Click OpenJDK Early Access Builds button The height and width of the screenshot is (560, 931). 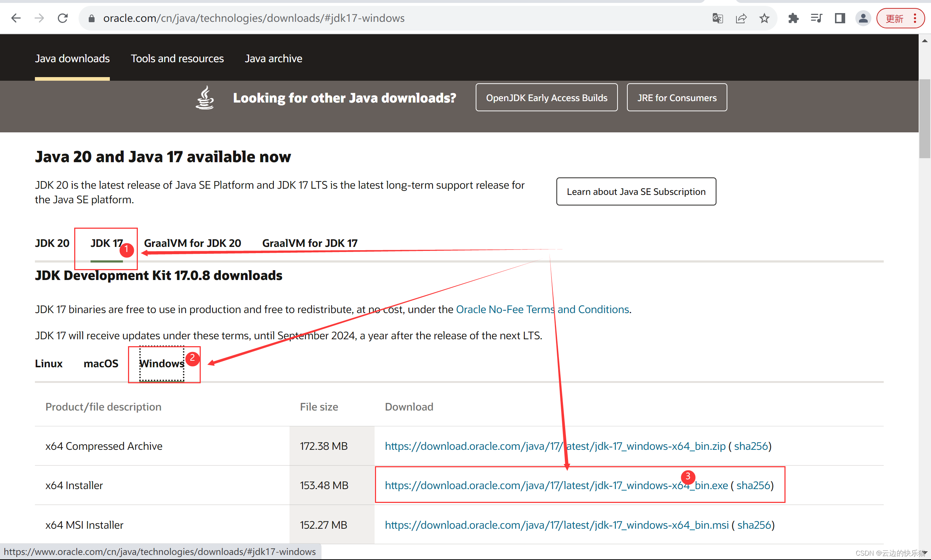pos(546,98)
